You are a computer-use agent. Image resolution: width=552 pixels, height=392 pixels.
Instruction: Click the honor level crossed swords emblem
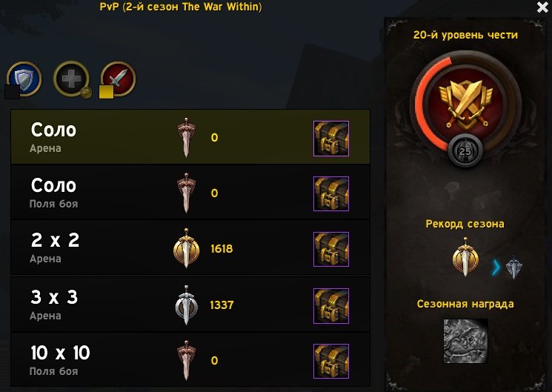pyautogui.click(x=465, y=104)
